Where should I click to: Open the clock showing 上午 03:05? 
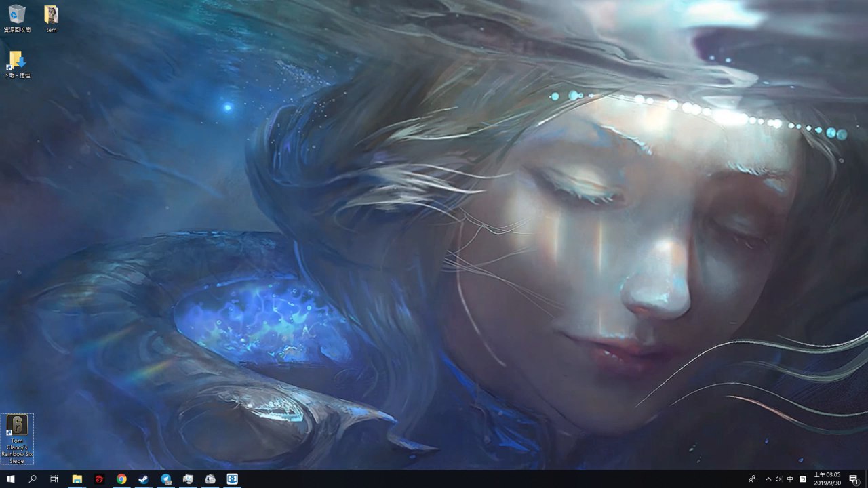point(827,479)
